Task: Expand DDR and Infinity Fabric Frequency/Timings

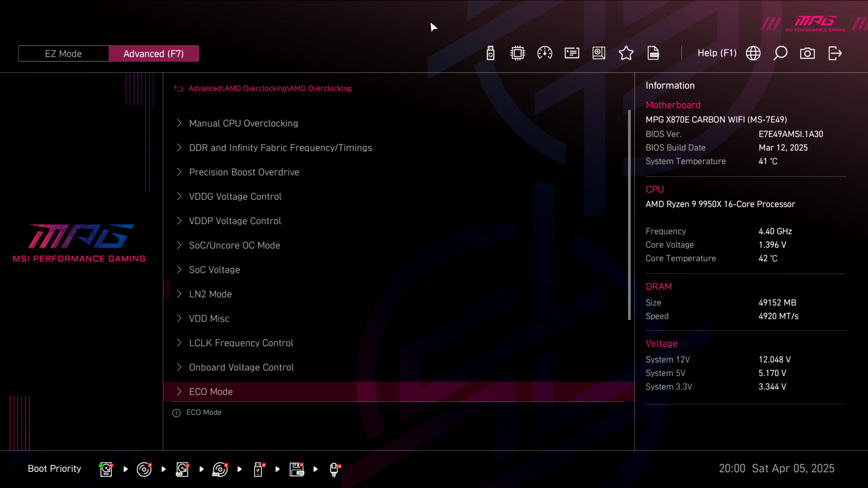Action: click(280, 148)
